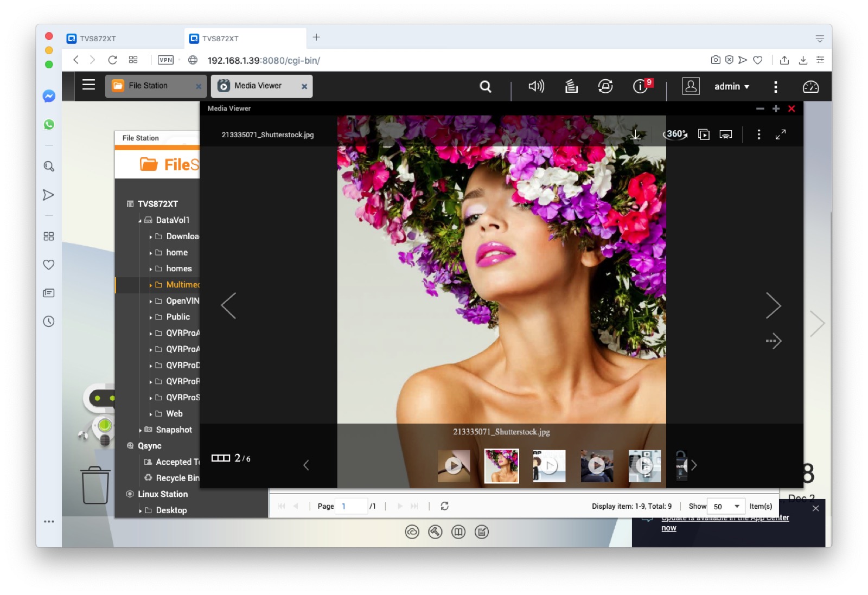Open browser easy setup sliders icon
The height and width of the screenshot is (595, 868).
820,60
